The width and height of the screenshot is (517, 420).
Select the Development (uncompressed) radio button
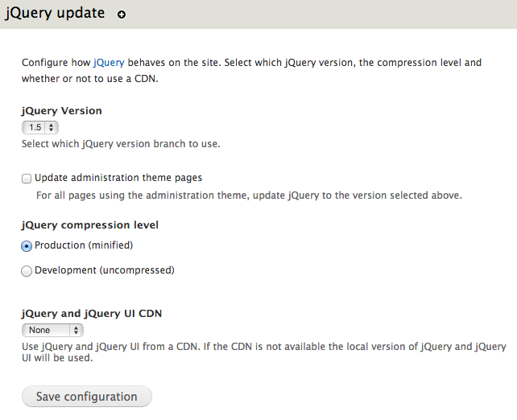(x=27, y=271)
